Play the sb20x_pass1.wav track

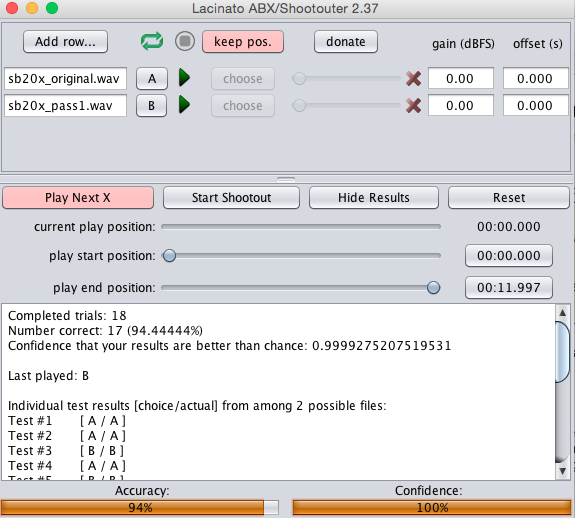184,105
